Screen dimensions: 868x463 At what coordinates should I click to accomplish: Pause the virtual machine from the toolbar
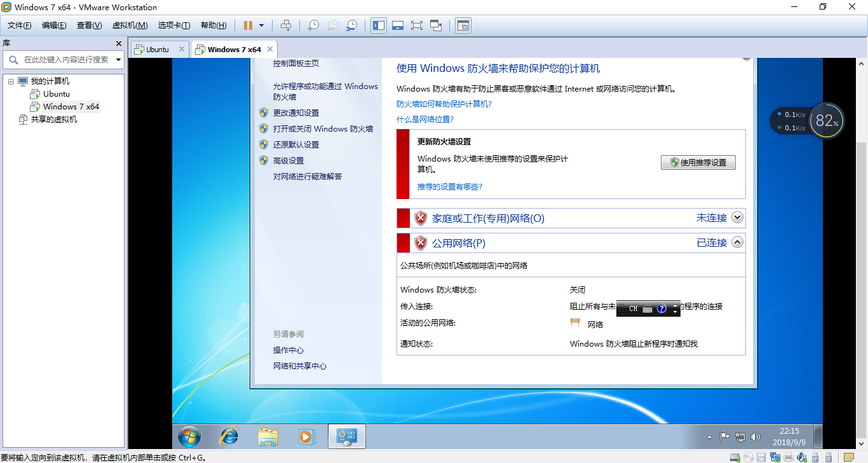click(x=248, y=25)
